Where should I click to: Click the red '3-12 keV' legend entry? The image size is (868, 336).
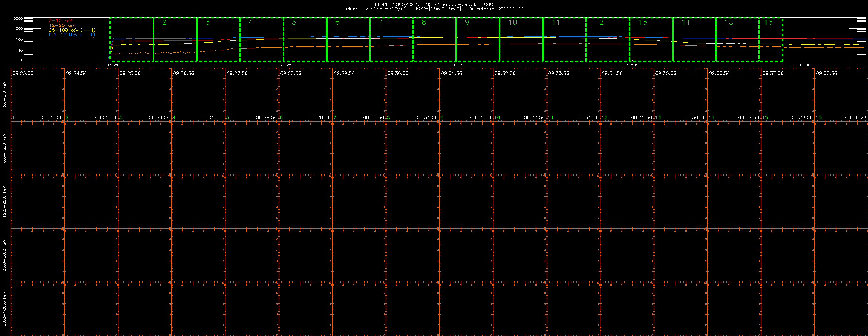coord(61,21)
